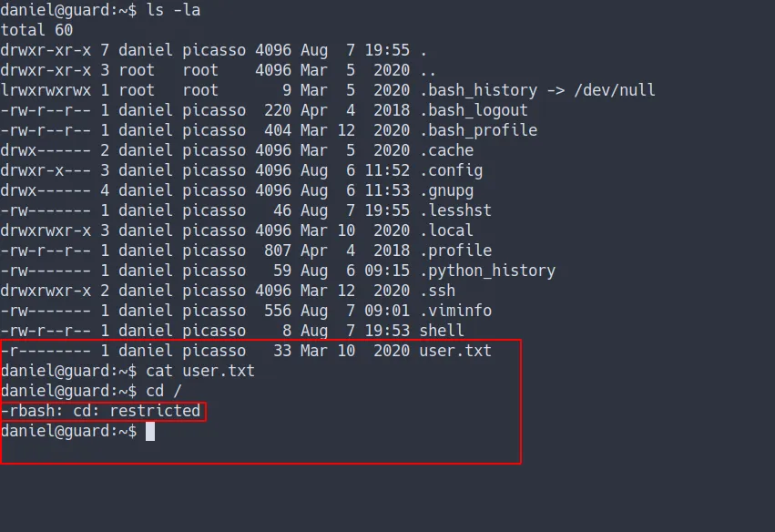Click the 'total 60' output line
The image size is (775, 532).
pyautogui.click(x=37, y=30)
